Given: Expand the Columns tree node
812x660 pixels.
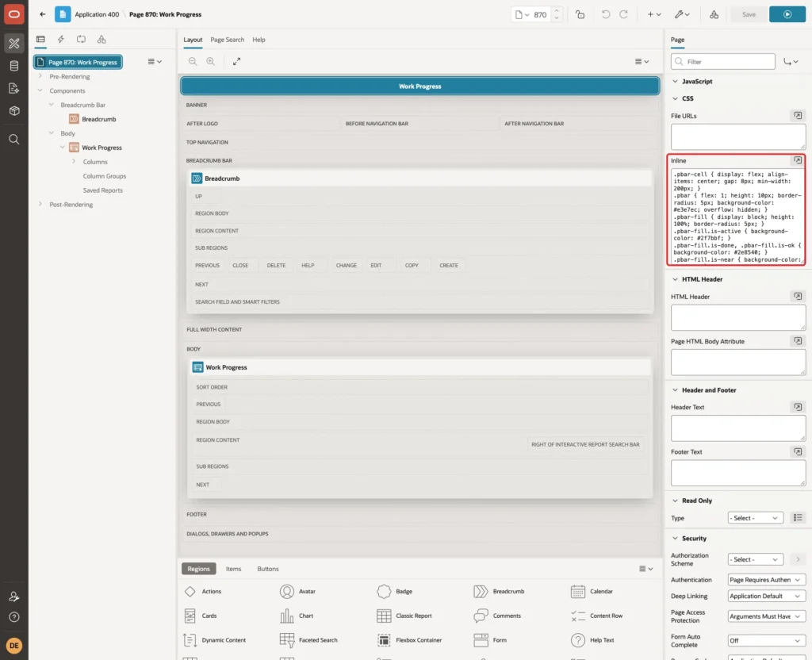Looking at the screenshot, I should tap(74, 162).
